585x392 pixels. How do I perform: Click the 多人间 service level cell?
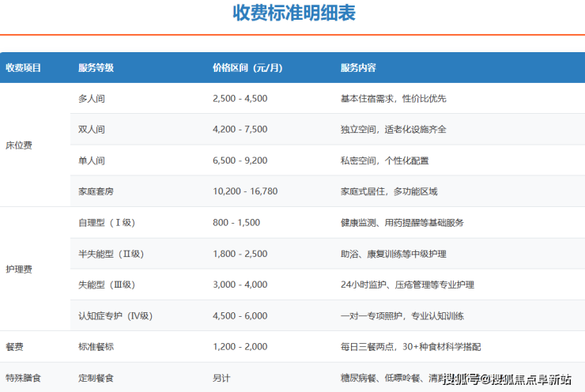(x=92, y=99)
